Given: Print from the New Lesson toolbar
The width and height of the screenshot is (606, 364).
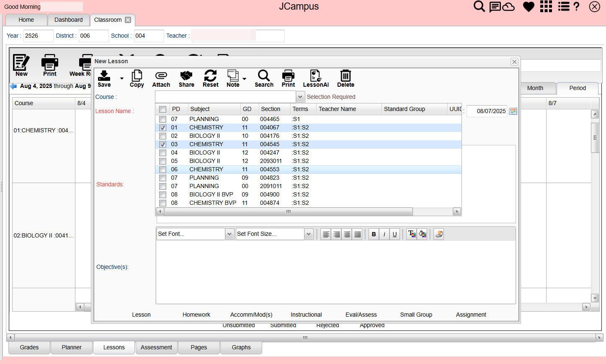Looking at the screenshot, I should (289, 78).
